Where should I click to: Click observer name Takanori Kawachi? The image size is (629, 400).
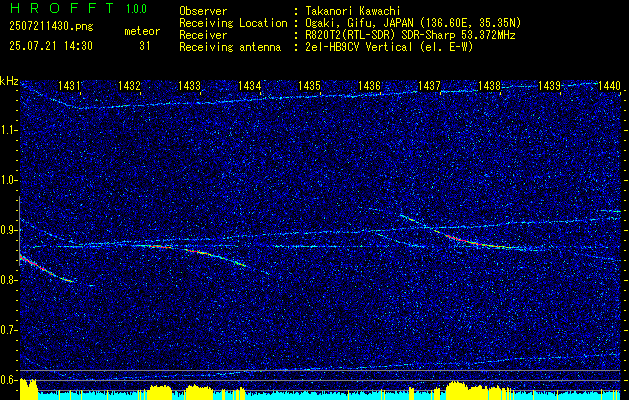[x=351, y=11]
